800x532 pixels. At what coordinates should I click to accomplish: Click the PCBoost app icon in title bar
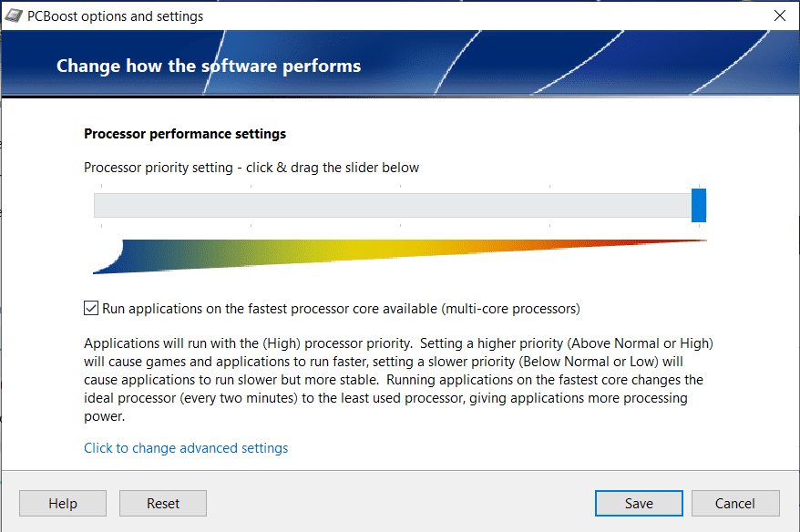point(15,16)
